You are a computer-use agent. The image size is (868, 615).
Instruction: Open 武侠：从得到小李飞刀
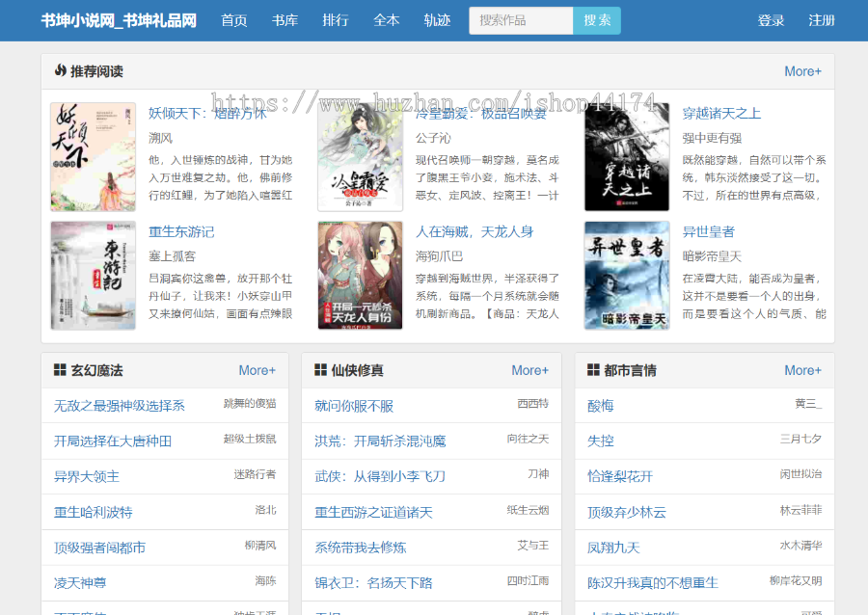380,477
